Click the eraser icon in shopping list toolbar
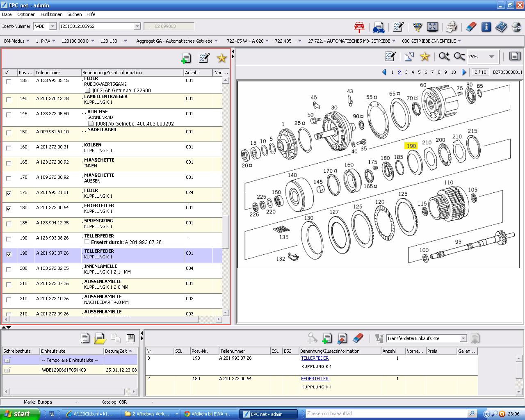The height and width of the screenshot is (420, 525). coord(358,338)
